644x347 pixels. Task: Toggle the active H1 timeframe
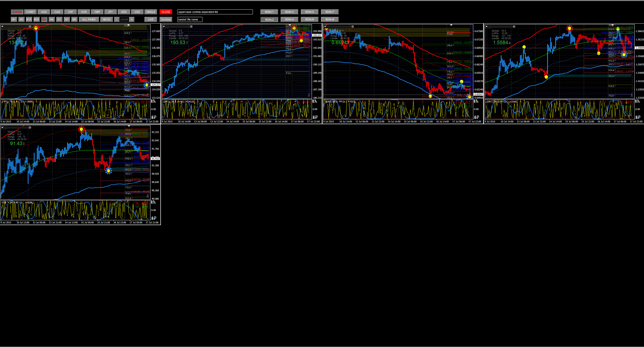pyautogui.click(x=44, y=19)
